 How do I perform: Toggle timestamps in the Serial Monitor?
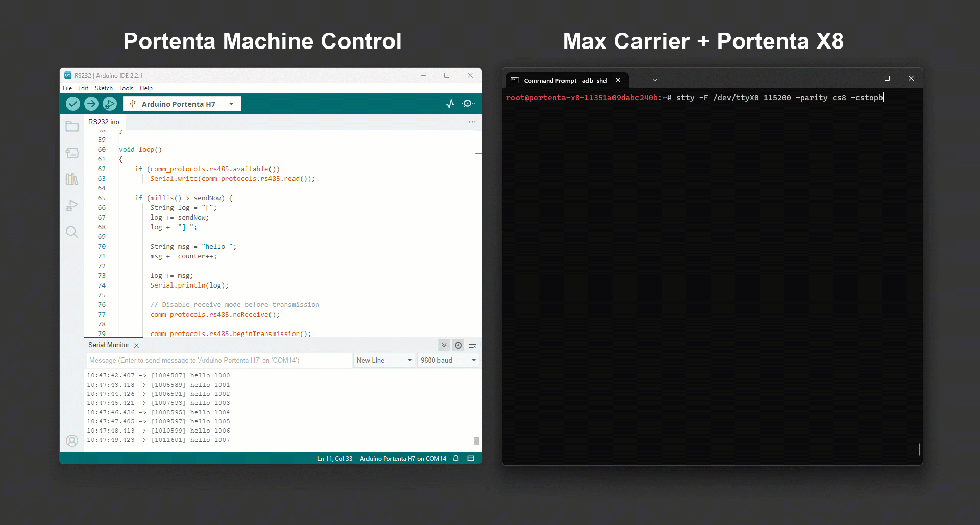(x=458, y=345)
